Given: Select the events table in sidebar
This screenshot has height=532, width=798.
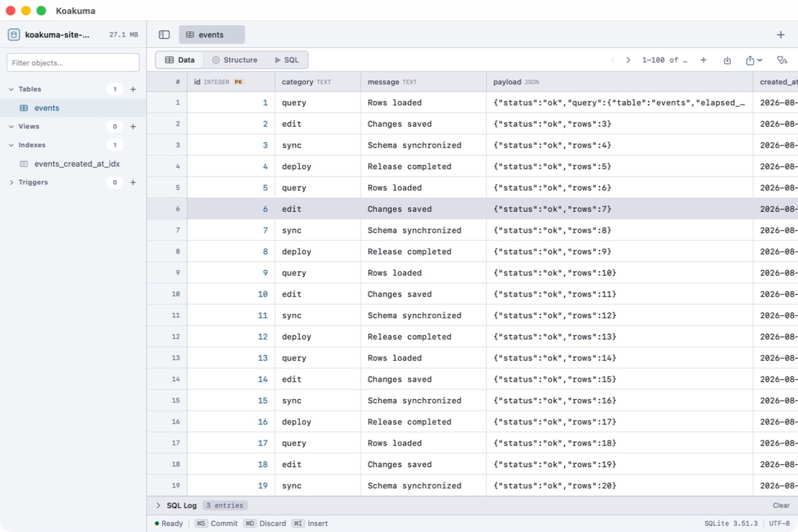Looking at the screenshot, I should [73, 108].
